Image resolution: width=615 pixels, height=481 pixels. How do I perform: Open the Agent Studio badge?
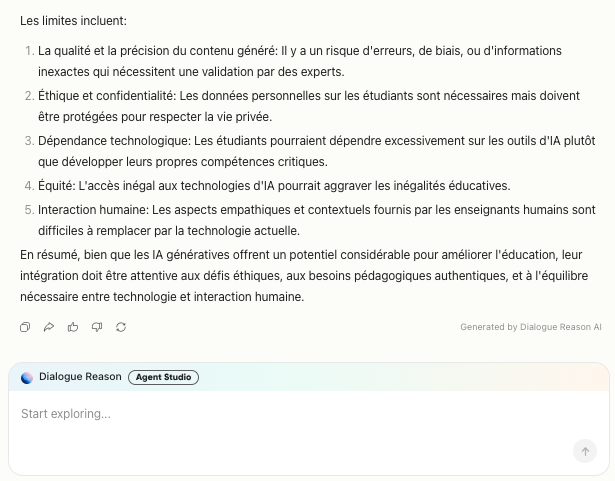click(x=164, y=377)
